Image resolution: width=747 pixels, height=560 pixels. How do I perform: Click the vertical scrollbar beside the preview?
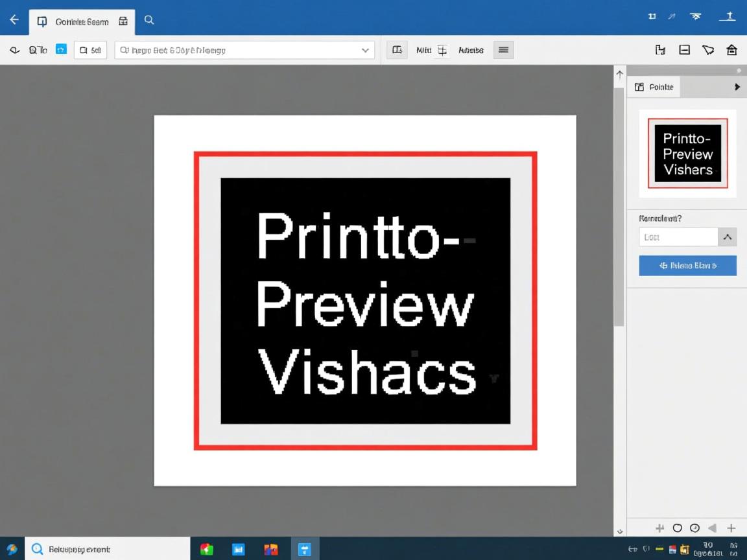click(x=619, y=207)
